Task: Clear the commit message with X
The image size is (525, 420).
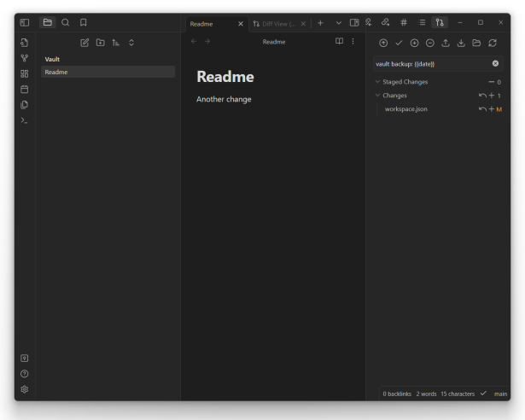Action: 495,63
